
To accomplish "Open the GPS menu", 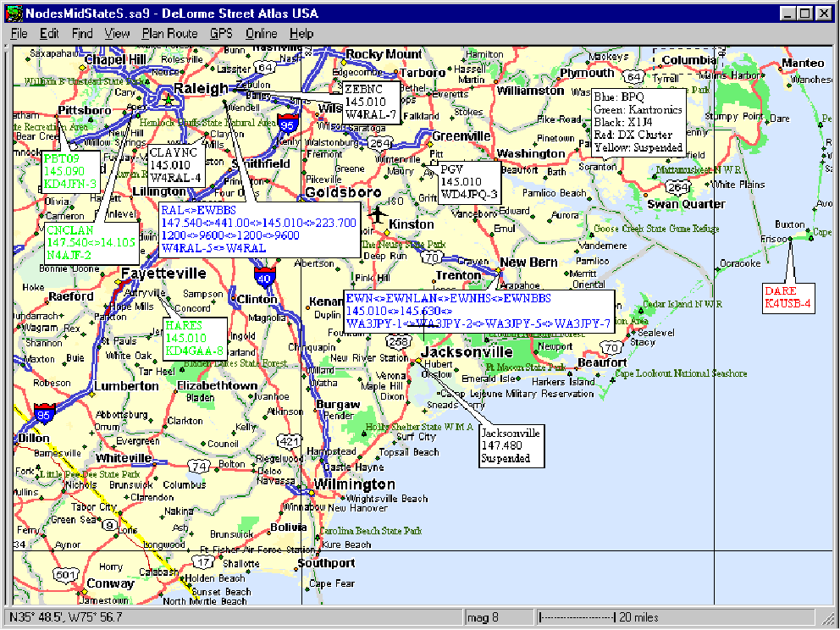I will [221, 34].
